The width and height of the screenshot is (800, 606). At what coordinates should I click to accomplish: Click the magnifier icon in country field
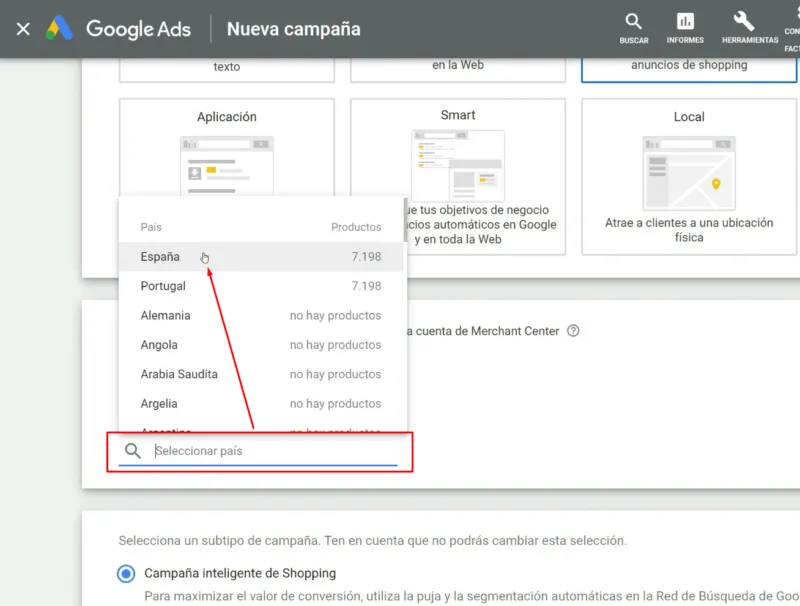click(x=133, y=450)
